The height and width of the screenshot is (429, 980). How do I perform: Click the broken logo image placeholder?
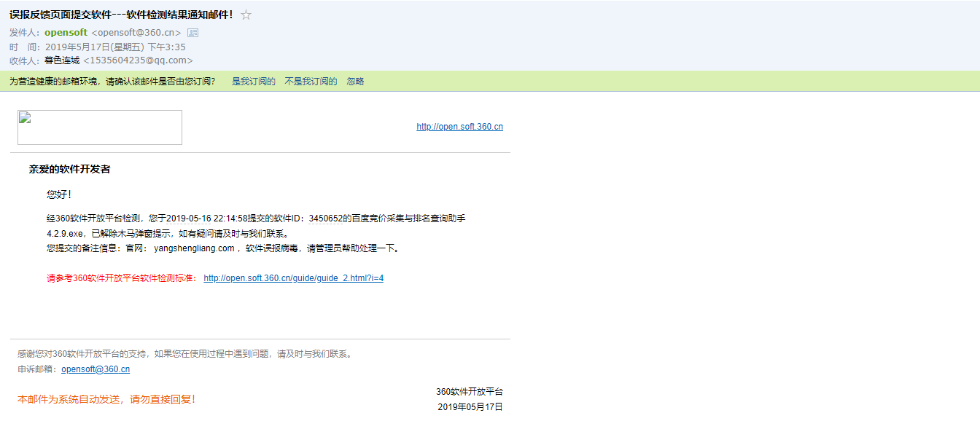100,127
